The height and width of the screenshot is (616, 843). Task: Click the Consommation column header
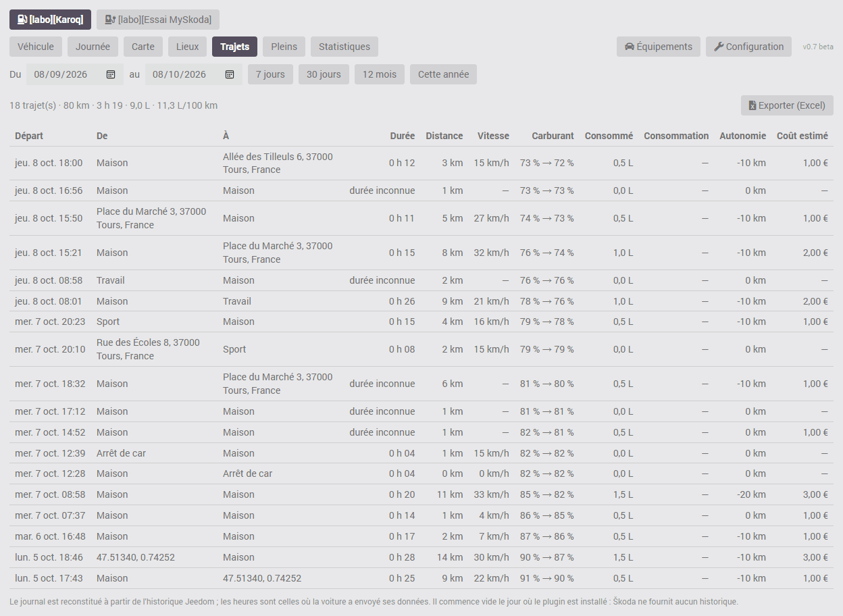676,136
